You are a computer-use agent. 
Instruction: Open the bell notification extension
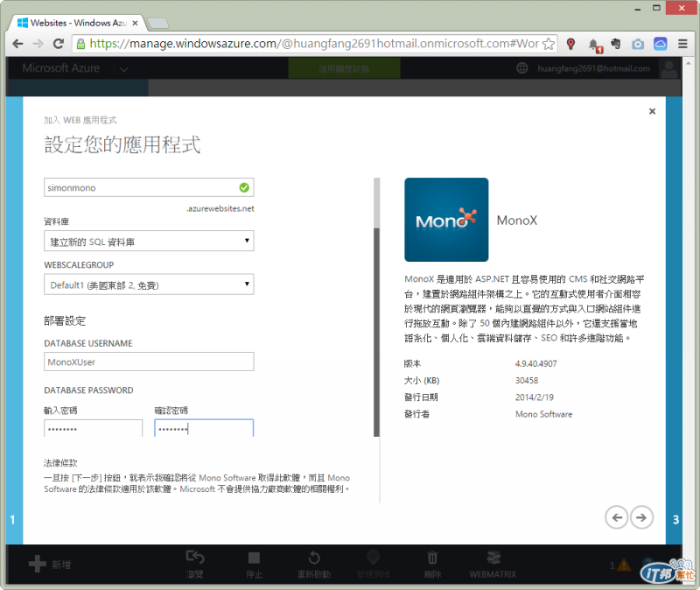(x=595, y=46)
